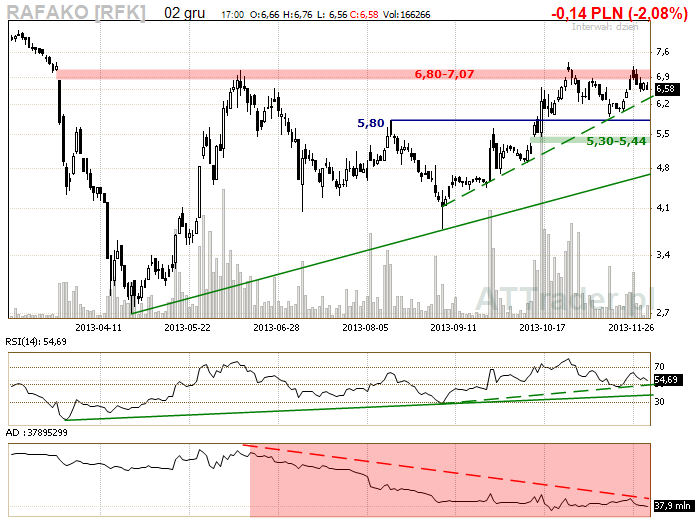Click the support zone label 5,30-5,44
This screenshot has height=522, width=700.
(x=616, y=141)
